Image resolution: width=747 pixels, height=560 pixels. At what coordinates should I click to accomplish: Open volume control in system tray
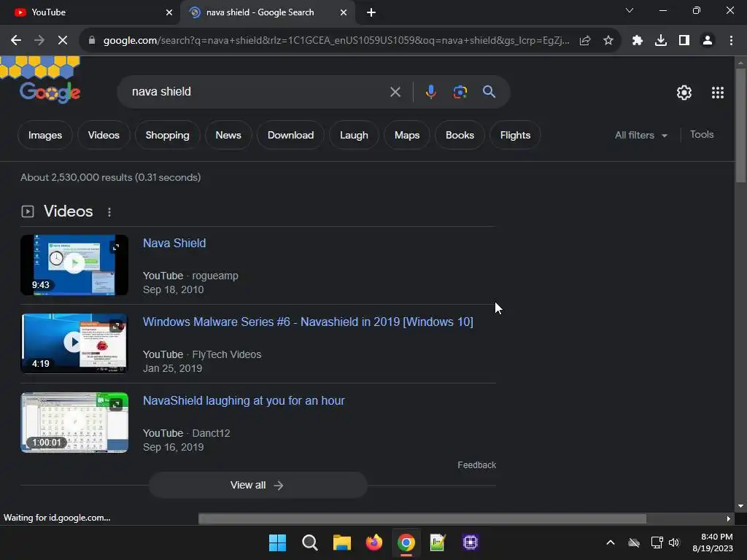click(674, 542)
